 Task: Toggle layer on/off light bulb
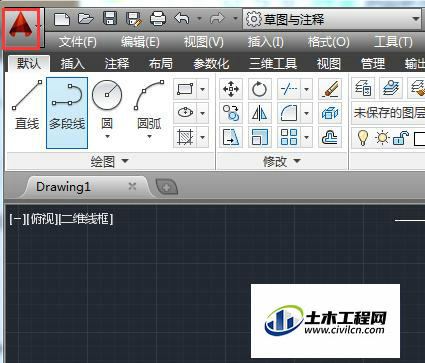363,137
